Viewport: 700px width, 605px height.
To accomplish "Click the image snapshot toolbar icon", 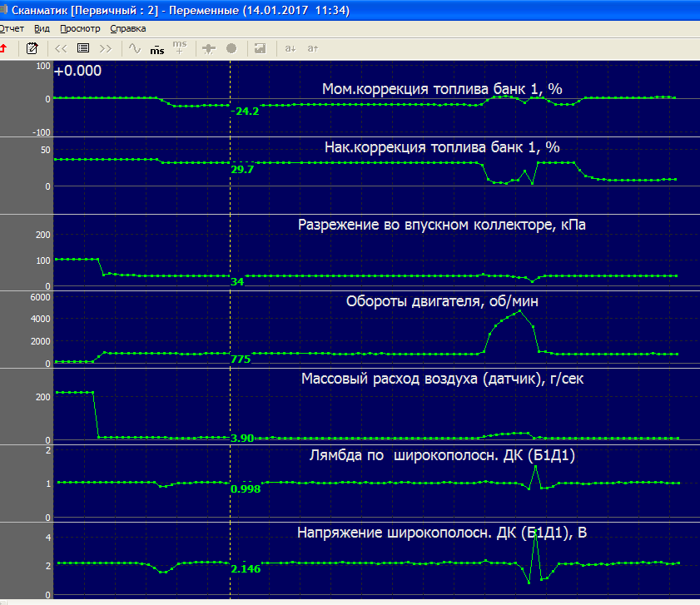I will point(260,48).
